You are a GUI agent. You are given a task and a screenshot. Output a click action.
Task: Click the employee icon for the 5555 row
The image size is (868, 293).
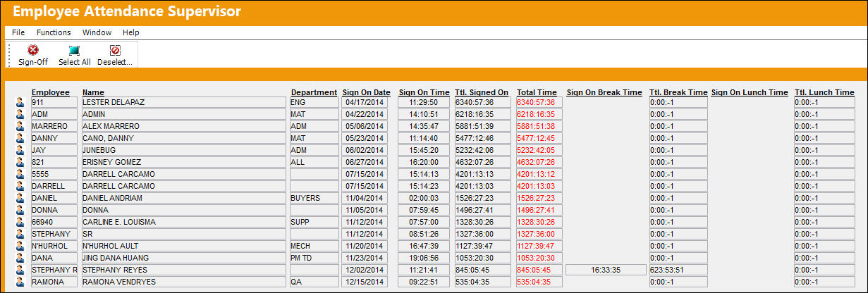tap(20, 174)
